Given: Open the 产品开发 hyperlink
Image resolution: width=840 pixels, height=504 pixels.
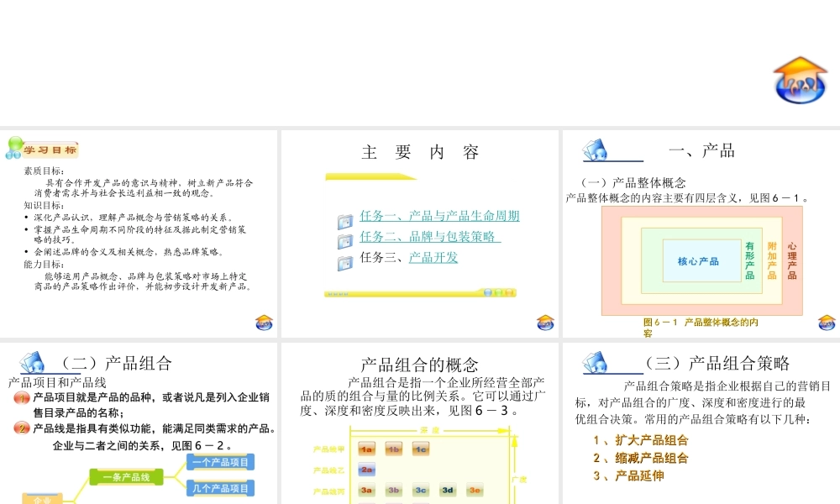Looking at the screenshot, I should click(434, 258).
